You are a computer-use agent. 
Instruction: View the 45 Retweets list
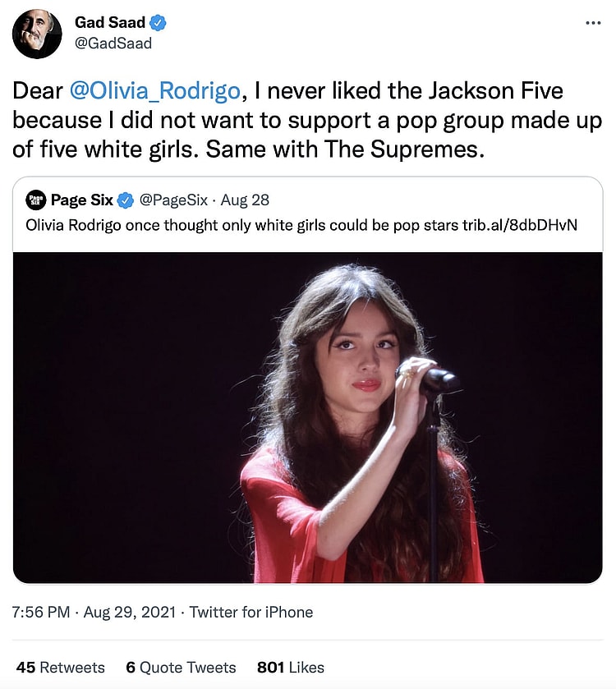tap(61, 667)
